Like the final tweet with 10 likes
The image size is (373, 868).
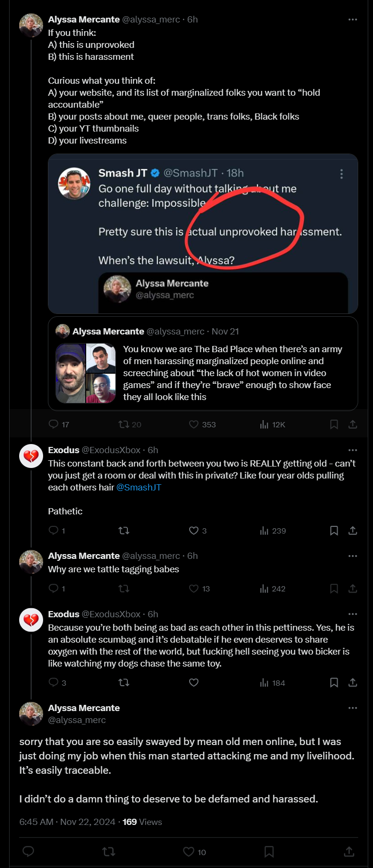[194, 852]
